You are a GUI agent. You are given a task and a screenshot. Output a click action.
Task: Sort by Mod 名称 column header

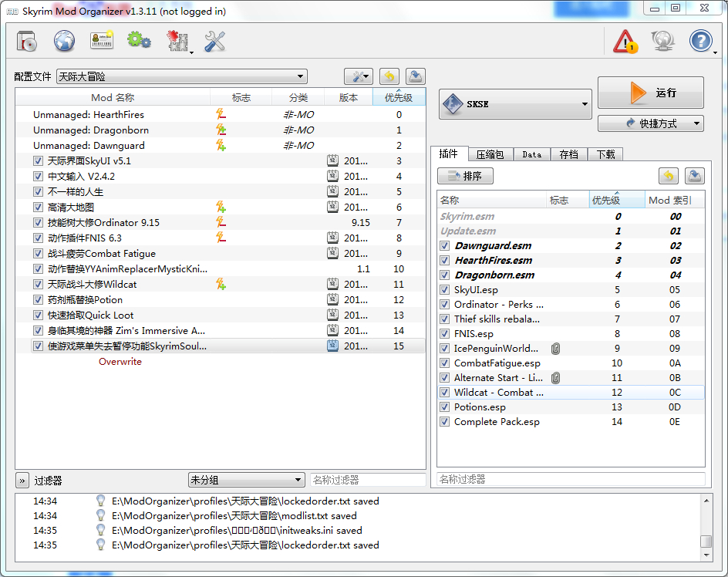coord(113,97)
